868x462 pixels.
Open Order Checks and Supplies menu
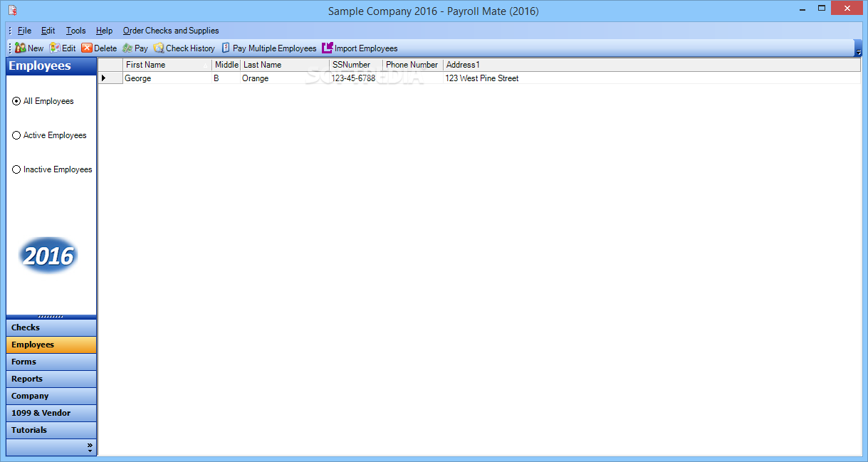pos(171,31)
